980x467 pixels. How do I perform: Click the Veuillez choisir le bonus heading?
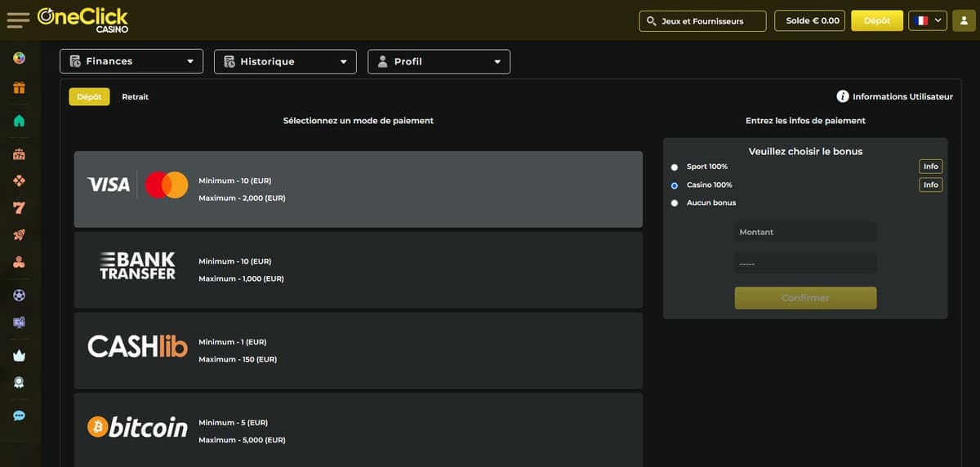point(805,151)
